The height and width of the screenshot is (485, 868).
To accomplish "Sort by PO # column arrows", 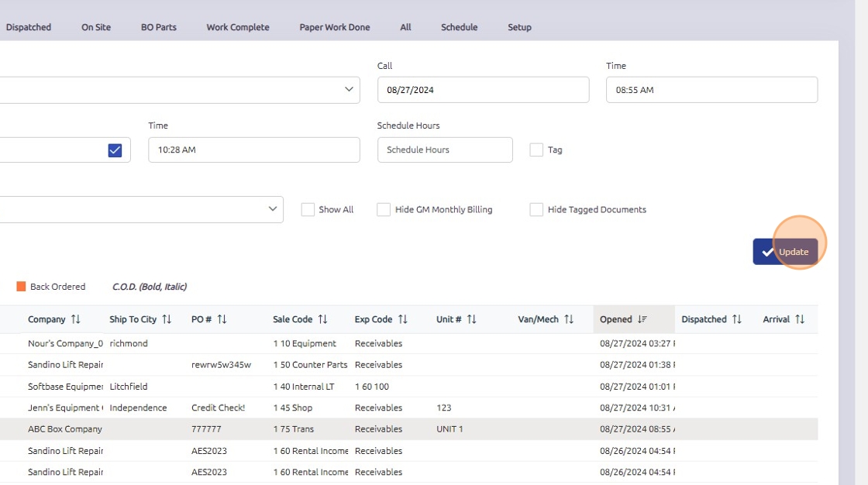I will [x=222, y=319].
